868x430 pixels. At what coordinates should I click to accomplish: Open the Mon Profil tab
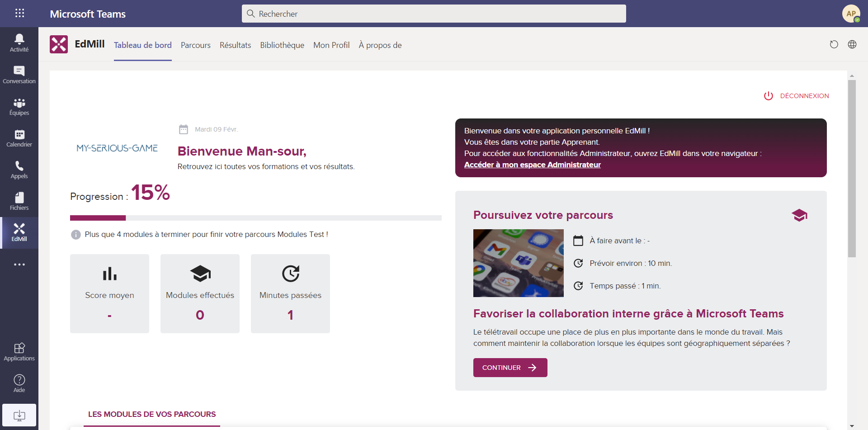(x=331, y=45)
